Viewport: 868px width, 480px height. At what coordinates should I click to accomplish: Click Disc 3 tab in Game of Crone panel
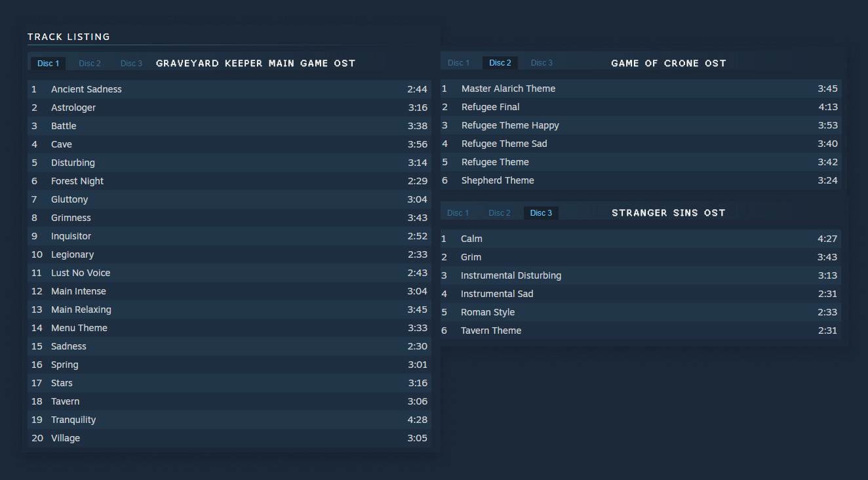[x=542, y=63]
